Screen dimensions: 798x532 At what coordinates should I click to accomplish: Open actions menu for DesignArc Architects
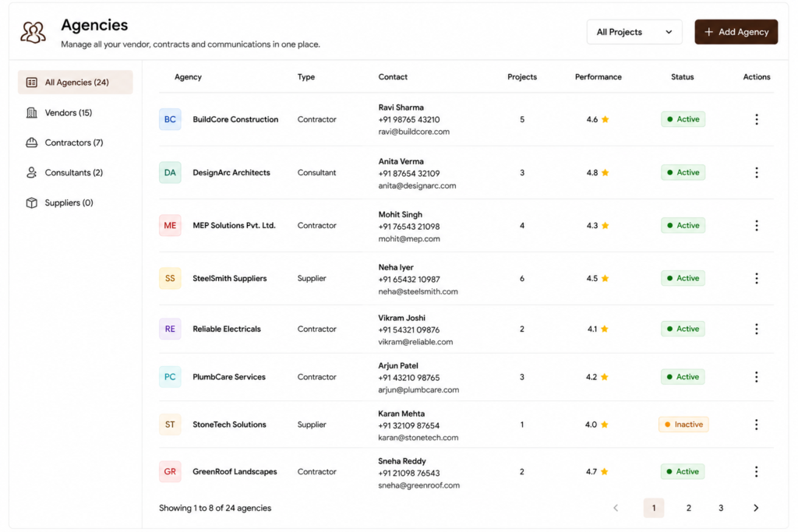[x=756, y=172]
